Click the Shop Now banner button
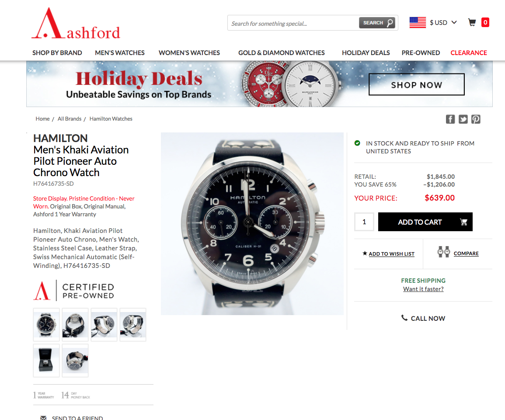505x420 pixels. pyautogui.click(x=416, y=85)
